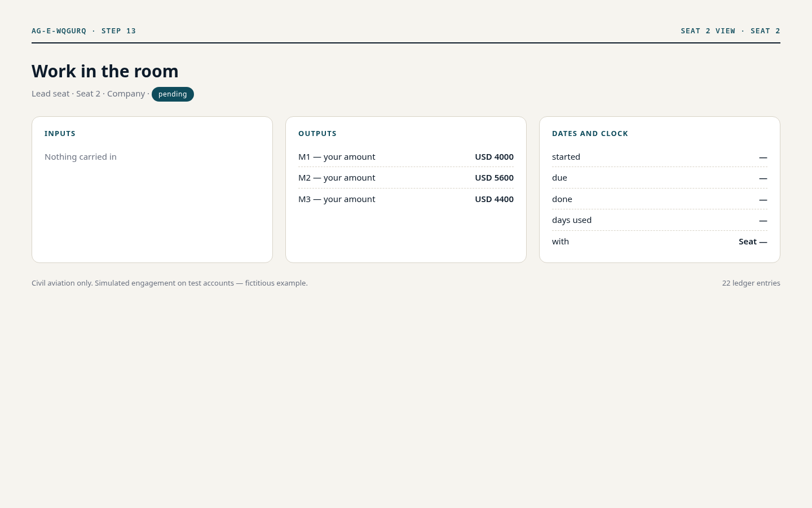812x508 pixels.
Task: Click the OUTPUTS card title
Action: pos(317,134)
